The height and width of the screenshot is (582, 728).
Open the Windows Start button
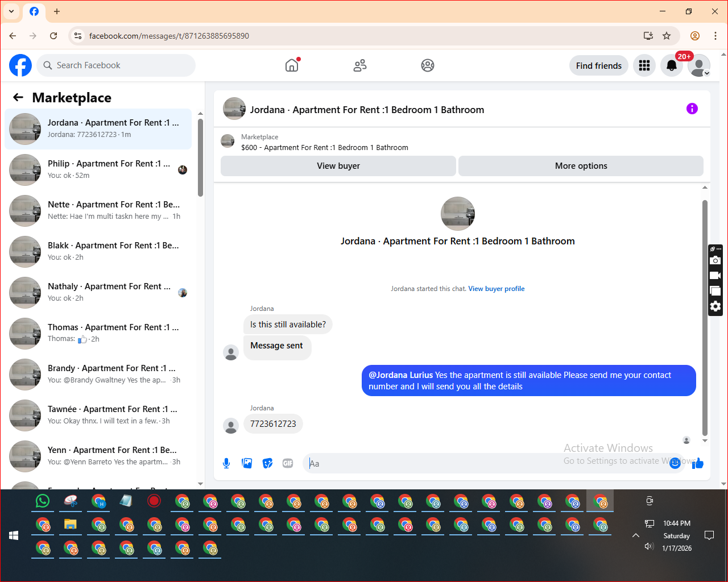pyautogui.click(x=14, y=535)
